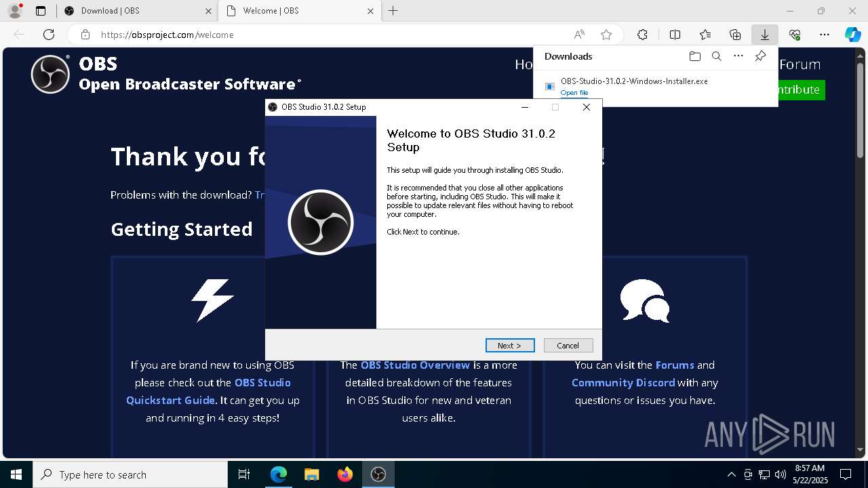Viewport: 868px width, 488px height.
Task: Open OBS Studio Quickstart Guide link
Action: point(209,391)
